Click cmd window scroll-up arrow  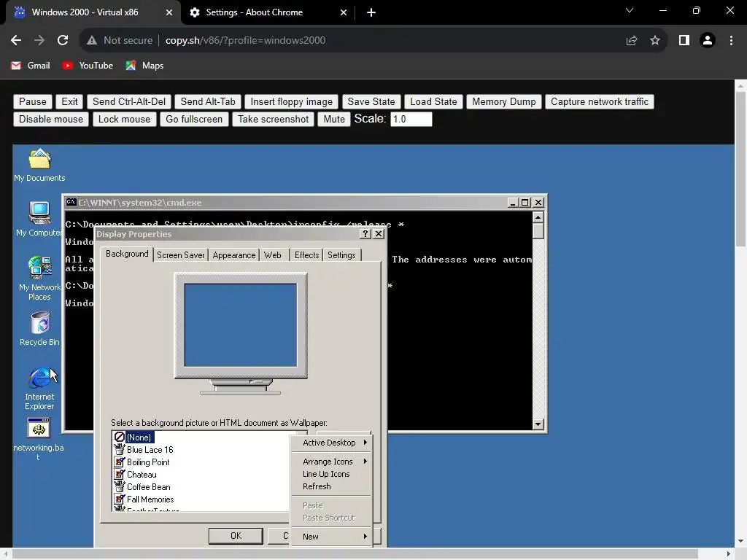pos(538,217)
